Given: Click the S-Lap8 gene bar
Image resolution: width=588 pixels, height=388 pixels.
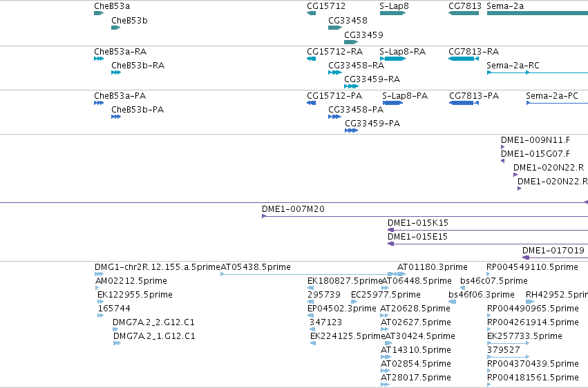Looking at the screenshot, I should (392, 13).
